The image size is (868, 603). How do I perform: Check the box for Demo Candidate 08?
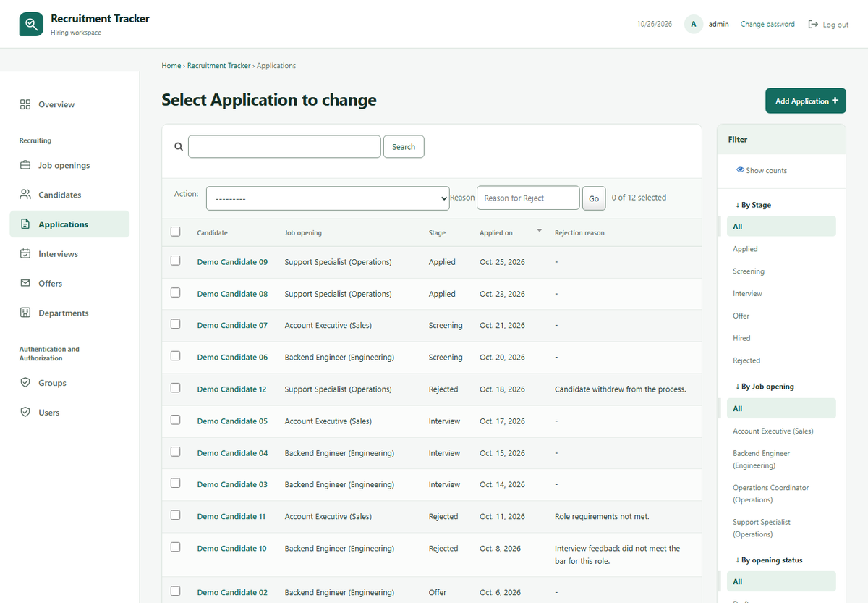(x=175, y=292)
